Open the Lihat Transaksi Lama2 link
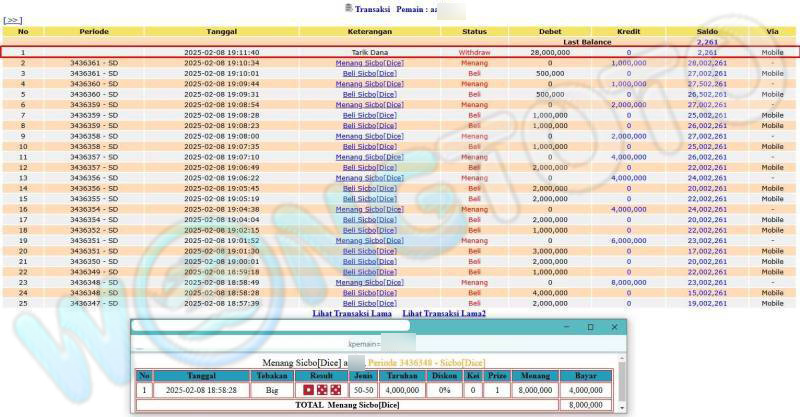This screenshot has width=800, height=417. (444, 314)
